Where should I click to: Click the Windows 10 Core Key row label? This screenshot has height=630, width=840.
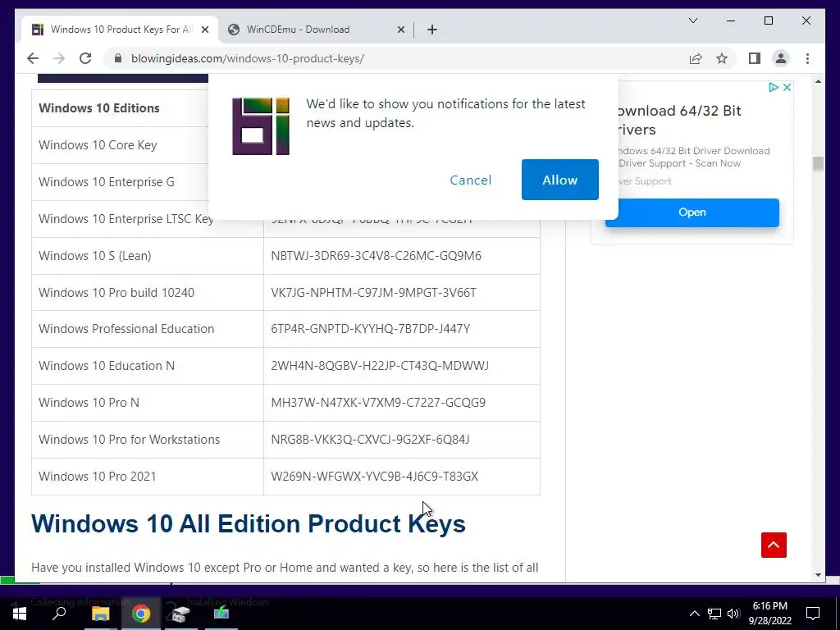[x=98, y=145]
